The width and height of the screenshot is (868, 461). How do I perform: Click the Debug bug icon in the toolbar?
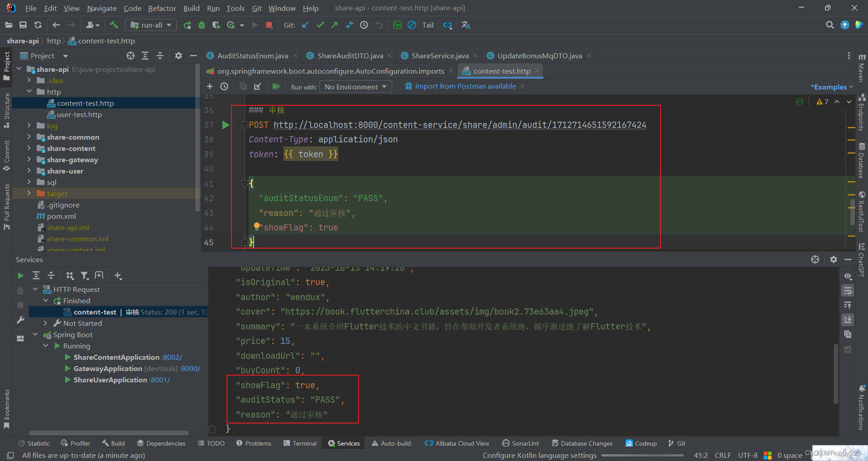[x=202, y=25]
